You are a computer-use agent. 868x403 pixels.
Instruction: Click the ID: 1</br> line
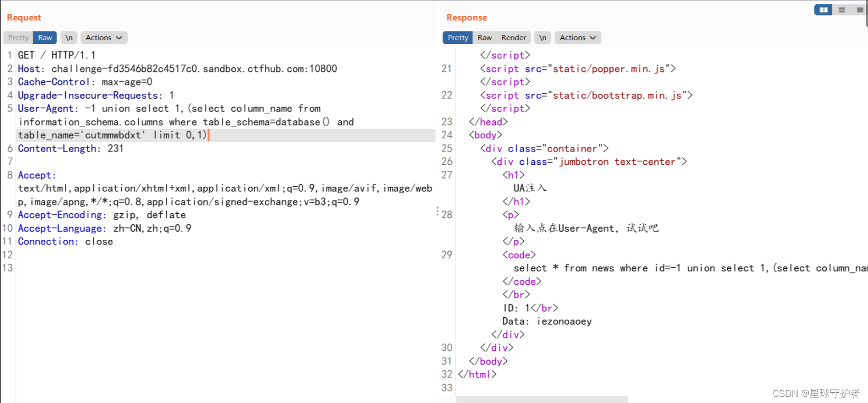tap(530, 308)
